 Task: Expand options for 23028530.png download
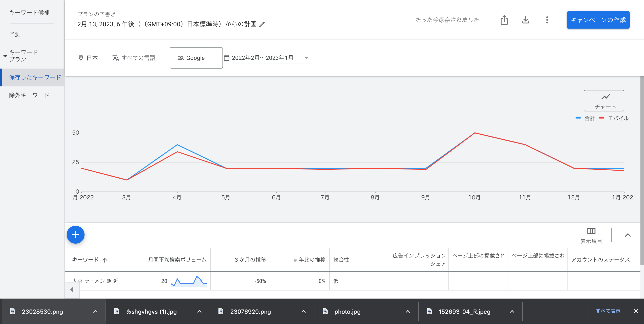click(x=95, y=311)
